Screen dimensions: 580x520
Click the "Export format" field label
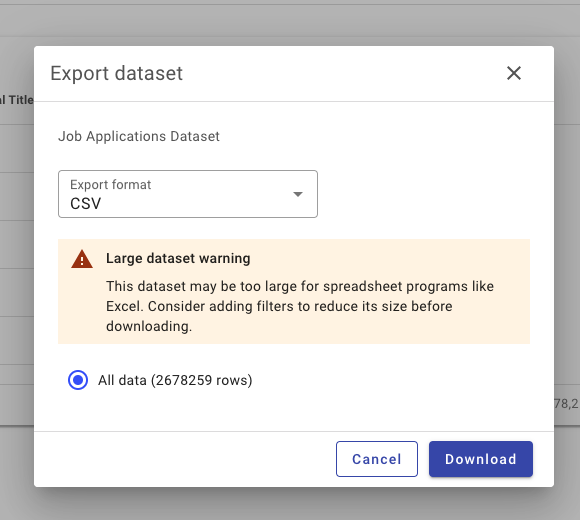111,185
